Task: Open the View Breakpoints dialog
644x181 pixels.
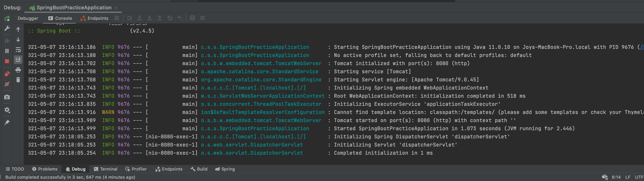Action: 7,74
